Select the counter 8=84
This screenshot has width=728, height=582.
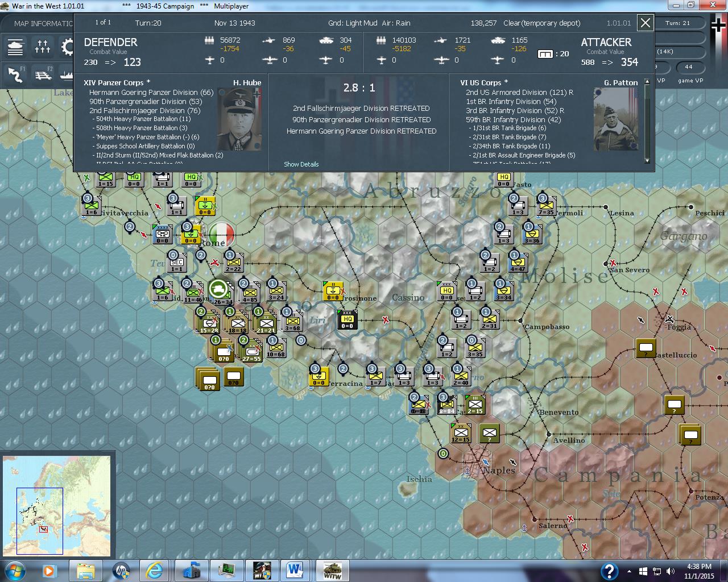(x=447, y=405)
